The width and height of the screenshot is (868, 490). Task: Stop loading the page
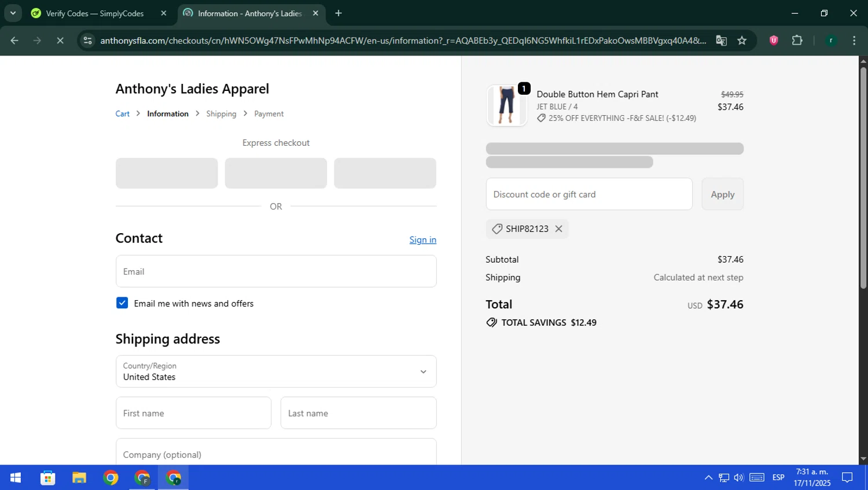point(60,40)
